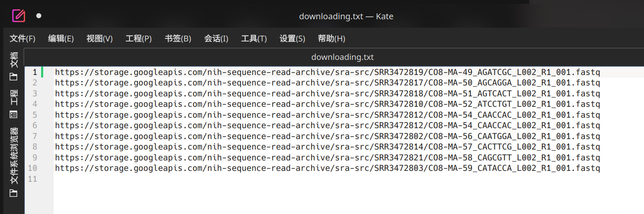Image resolution: width=644 pixels, height=214 pixels.
Task: Select the downloading.txt document tab
Action: [x=343, y=57]
